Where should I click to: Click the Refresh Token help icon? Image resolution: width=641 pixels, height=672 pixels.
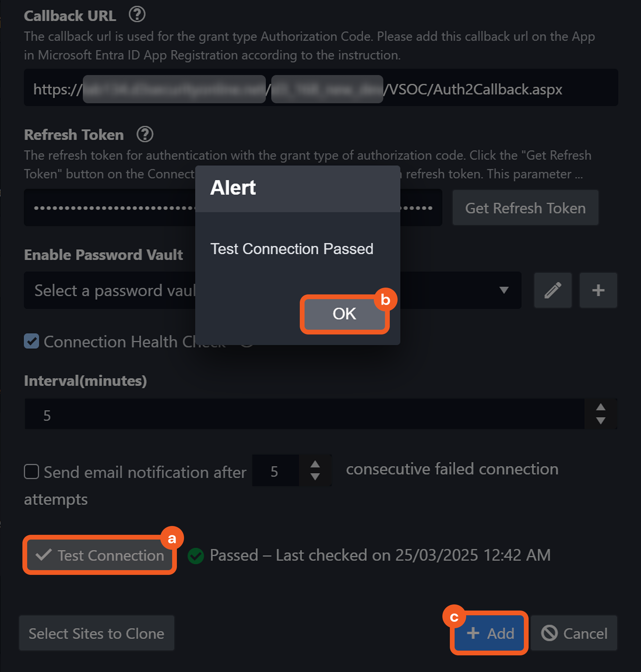coord(145,134)
